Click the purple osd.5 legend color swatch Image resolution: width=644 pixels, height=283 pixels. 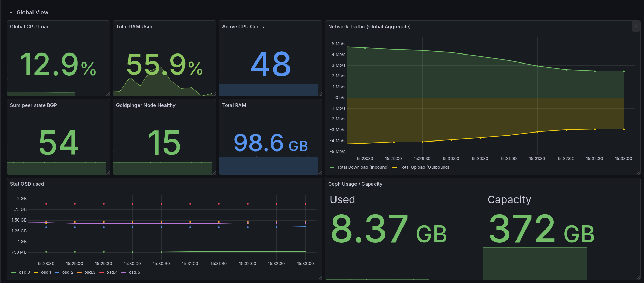click(x=124, y=272)
